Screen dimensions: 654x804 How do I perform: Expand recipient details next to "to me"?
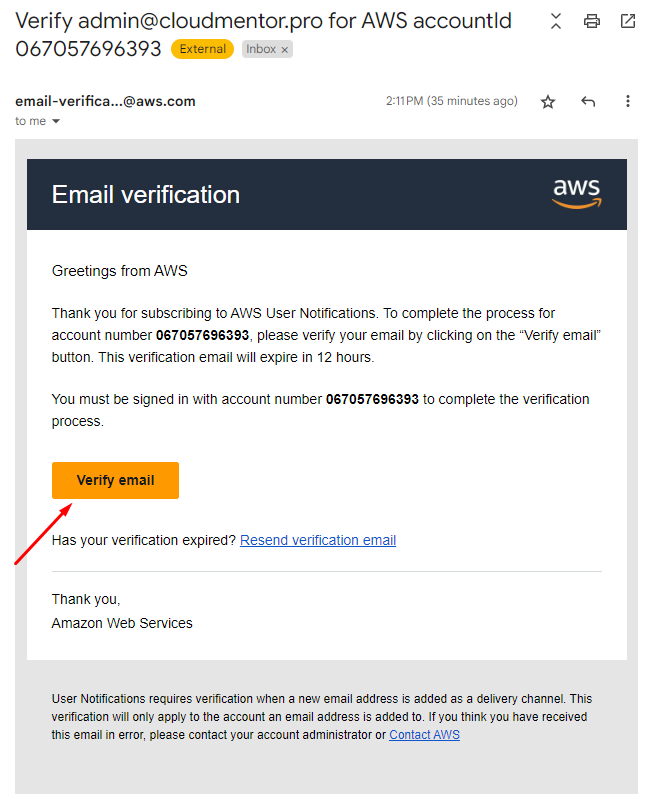click(56, 121)
